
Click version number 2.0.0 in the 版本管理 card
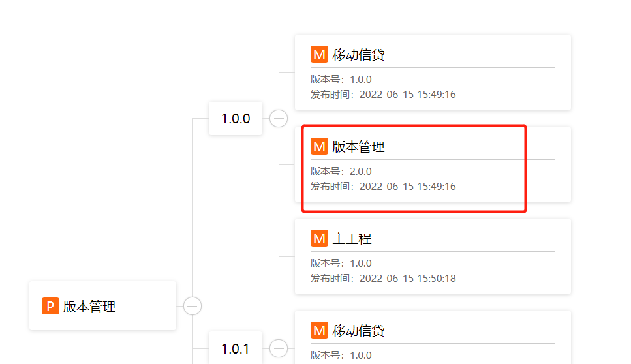tap(360, 172)
